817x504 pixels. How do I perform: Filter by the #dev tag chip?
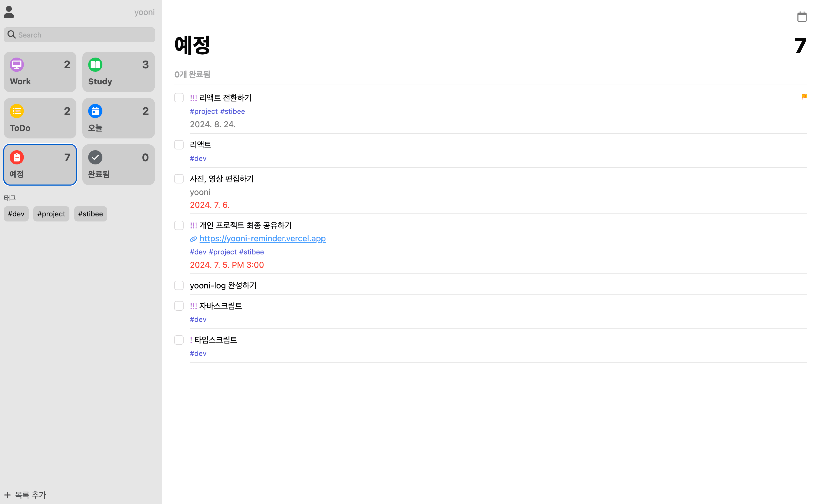16,214
